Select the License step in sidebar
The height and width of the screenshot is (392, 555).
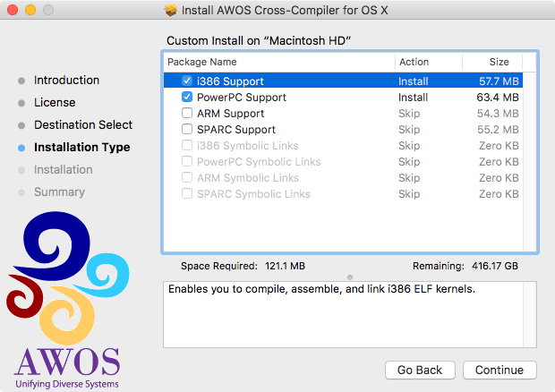click(x=55, y=103)
